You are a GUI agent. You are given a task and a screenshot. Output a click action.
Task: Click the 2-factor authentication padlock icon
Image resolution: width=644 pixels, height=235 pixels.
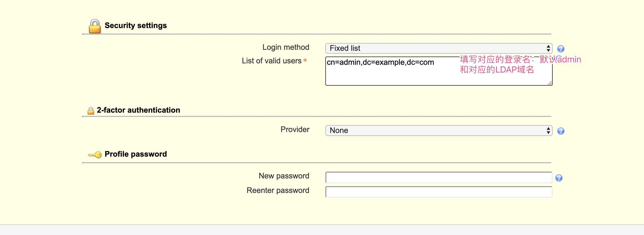90,110
